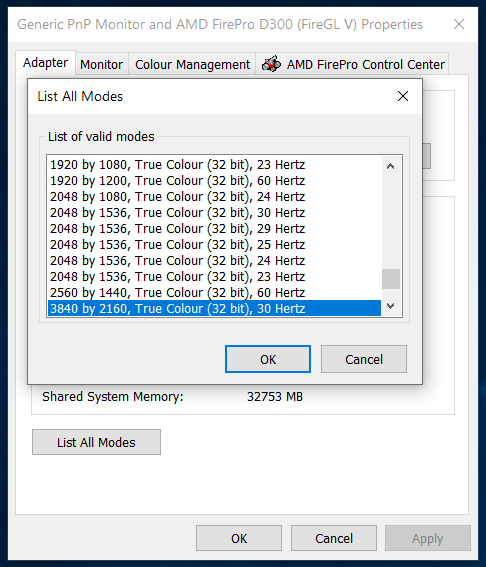Close the monitor Properties window
This screenshot has width=486, height=567.
(459, 24)
